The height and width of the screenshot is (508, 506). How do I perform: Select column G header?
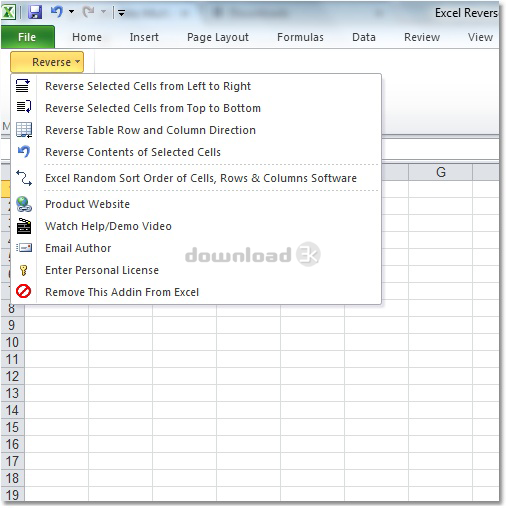click(440, 172)
